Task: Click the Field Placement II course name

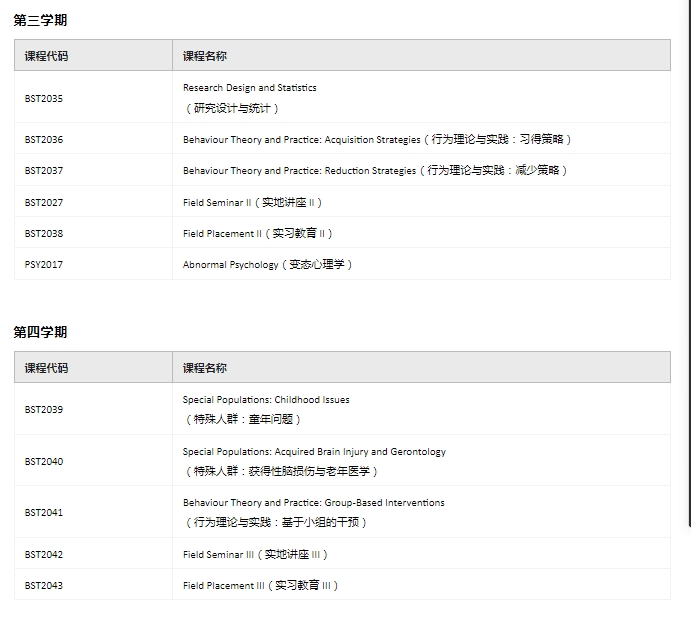Action: [x=222, y=234]
